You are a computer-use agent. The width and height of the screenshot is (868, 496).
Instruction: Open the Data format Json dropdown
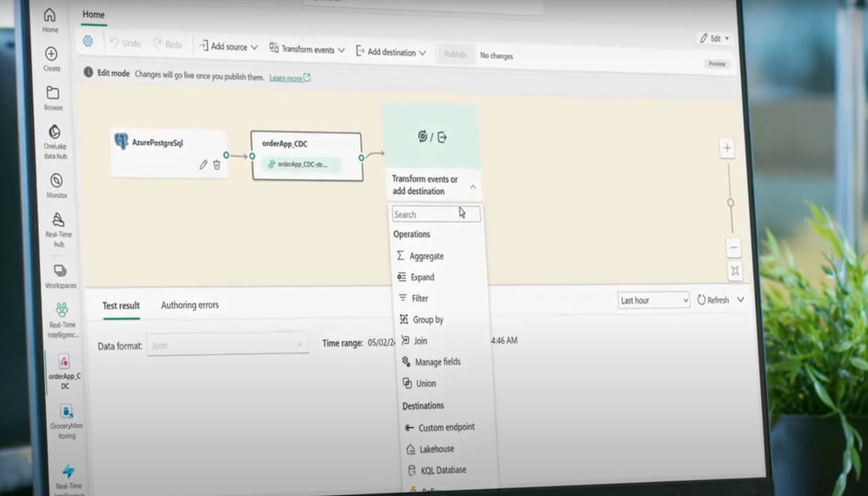coord(228,345)
